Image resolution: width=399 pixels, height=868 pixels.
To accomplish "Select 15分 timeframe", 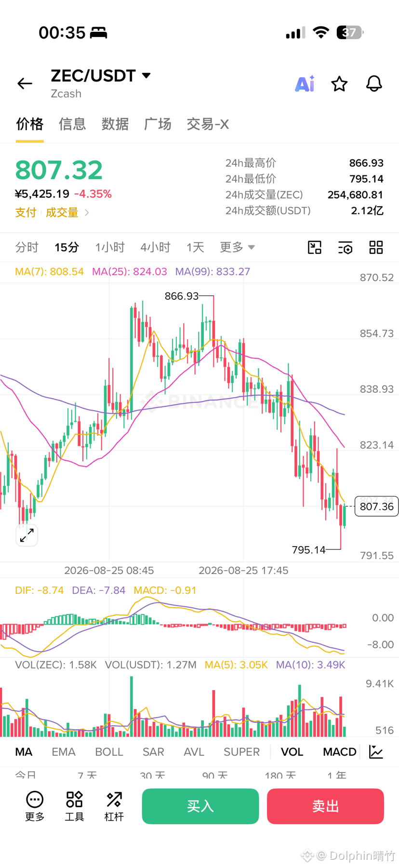I will click(66, 247).
